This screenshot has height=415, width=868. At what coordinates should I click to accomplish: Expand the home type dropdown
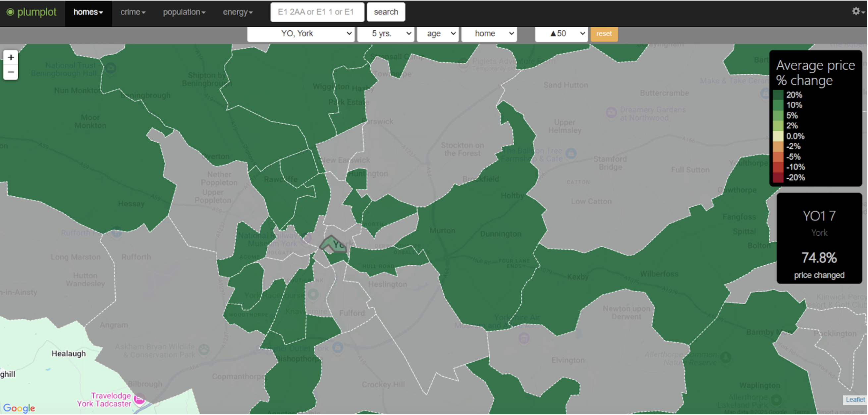coord(489,34)
